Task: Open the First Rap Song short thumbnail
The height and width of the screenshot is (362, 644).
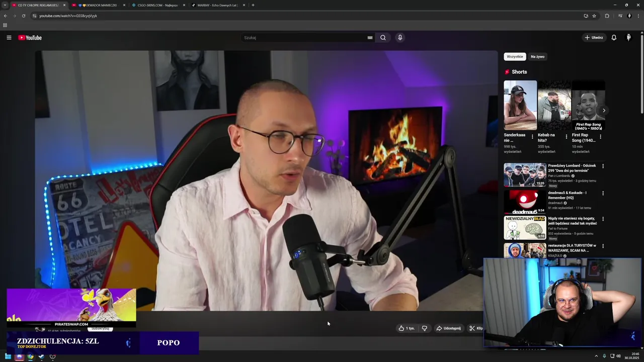Action: 588,106
